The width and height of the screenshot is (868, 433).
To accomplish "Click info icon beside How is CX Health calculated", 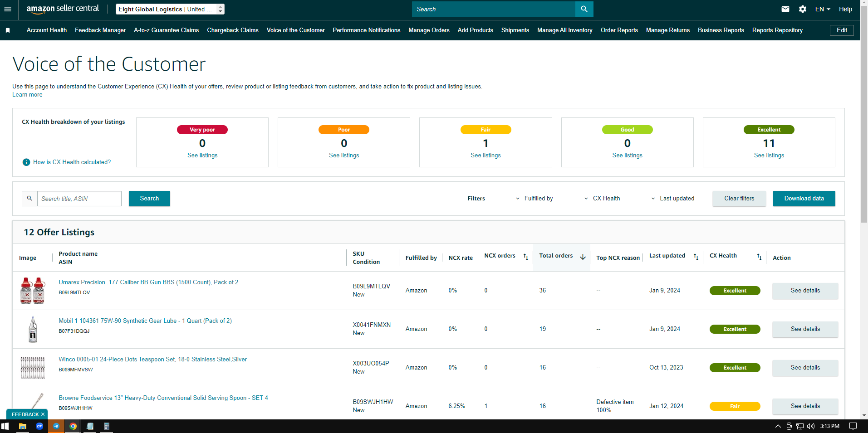I will pos(26,162).
